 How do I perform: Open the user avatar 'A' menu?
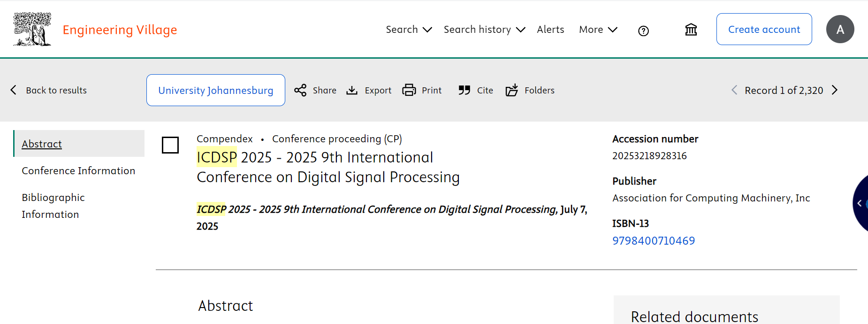click(x=840, y=29)
